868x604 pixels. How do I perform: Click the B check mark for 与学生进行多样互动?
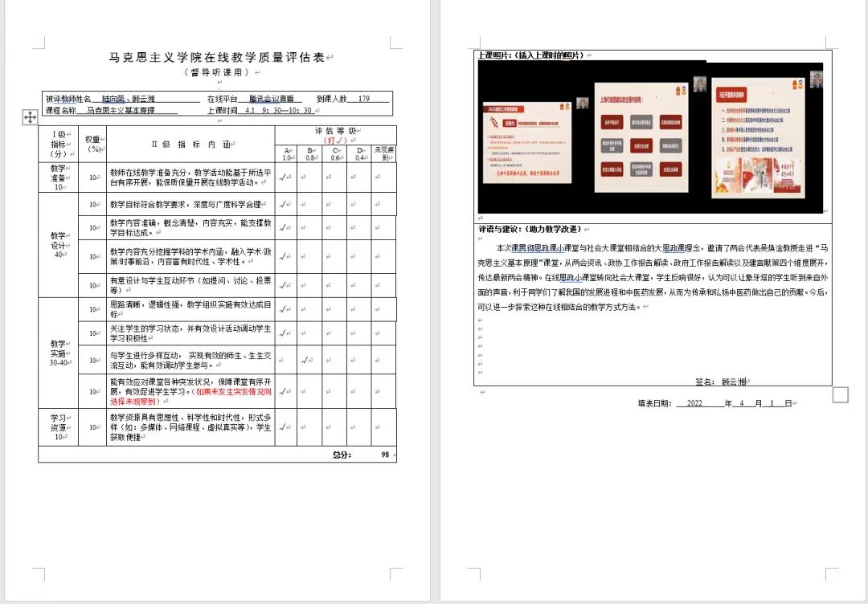coord(306,361)
